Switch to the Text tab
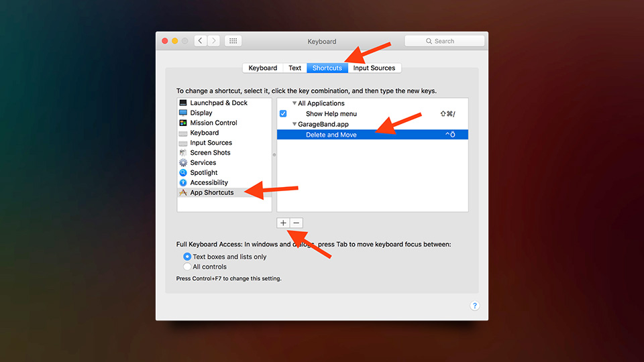 tap(295, 68)
